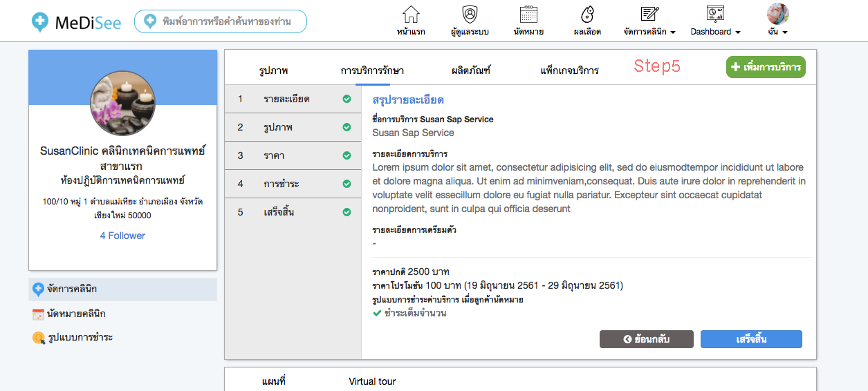Click green check next to รายละเอียด step

(x=347, y=99)
